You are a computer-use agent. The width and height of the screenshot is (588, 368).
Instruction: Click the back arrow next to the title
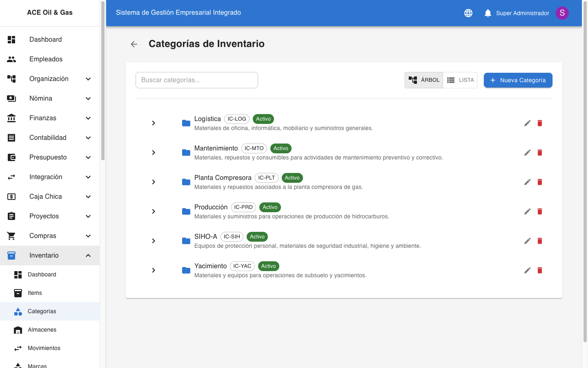click(134, 44)
